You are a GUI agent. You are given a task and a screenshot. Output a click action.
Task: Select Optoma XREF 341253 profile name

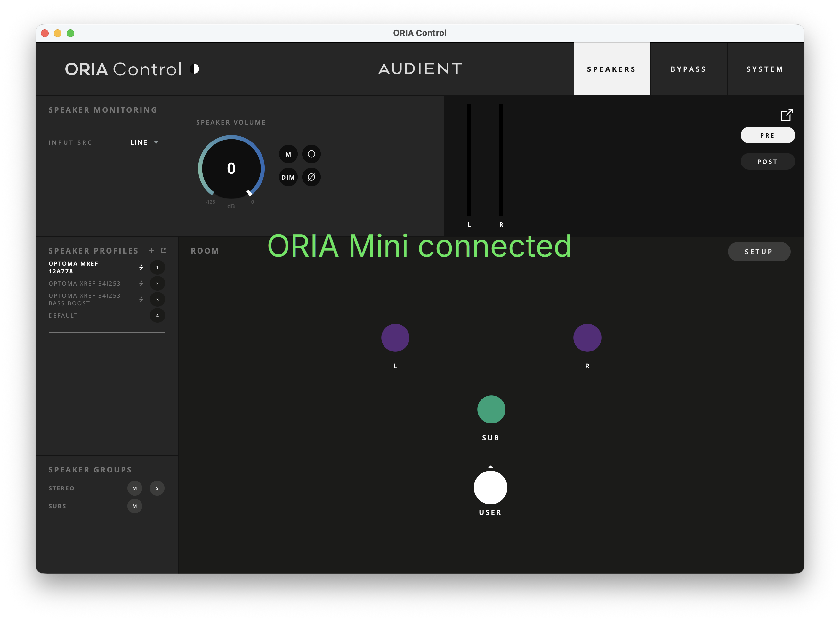(x=85, y=283)
